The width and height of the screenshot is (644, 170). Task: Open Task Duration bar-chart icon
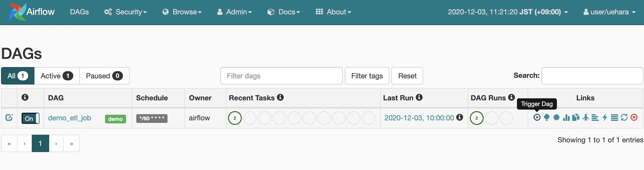[566, 118]
